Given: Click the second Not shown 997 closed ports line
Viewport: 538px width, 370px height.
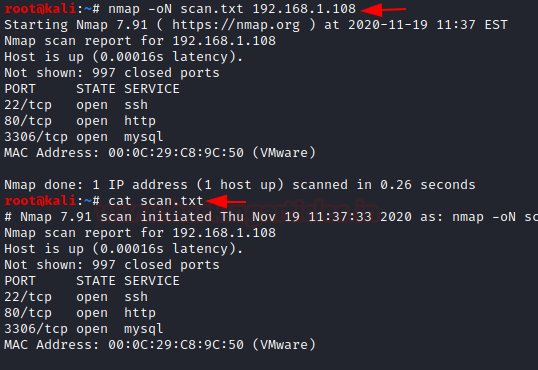Looking at the screenshot, I should click(x=112, y=265).
